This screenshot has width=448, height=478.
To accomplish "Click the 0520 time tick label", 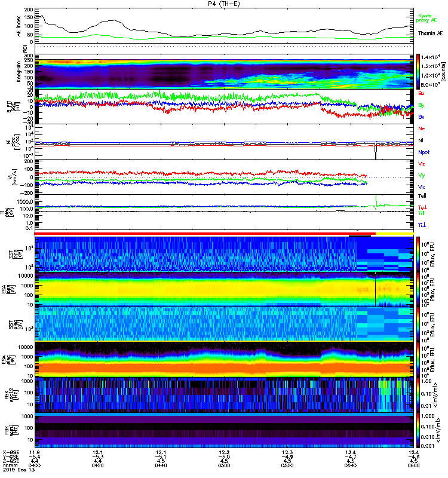I will point(287,465).
